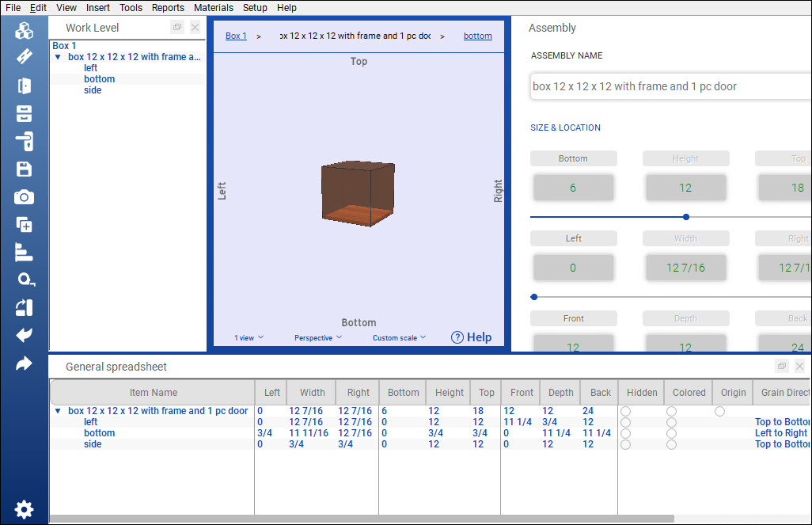Click the Front size button in Assembly
Image resolution: width=812 pixels, height=525 pixels.
[x=573, y=318]
